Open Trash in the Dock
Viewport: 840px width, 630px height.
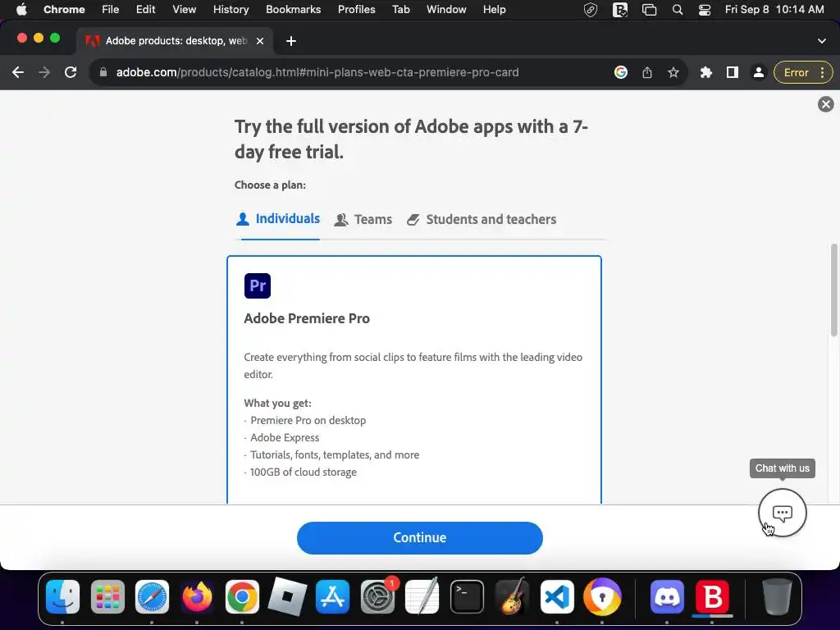pyautogui.click(x=777, y=597)
